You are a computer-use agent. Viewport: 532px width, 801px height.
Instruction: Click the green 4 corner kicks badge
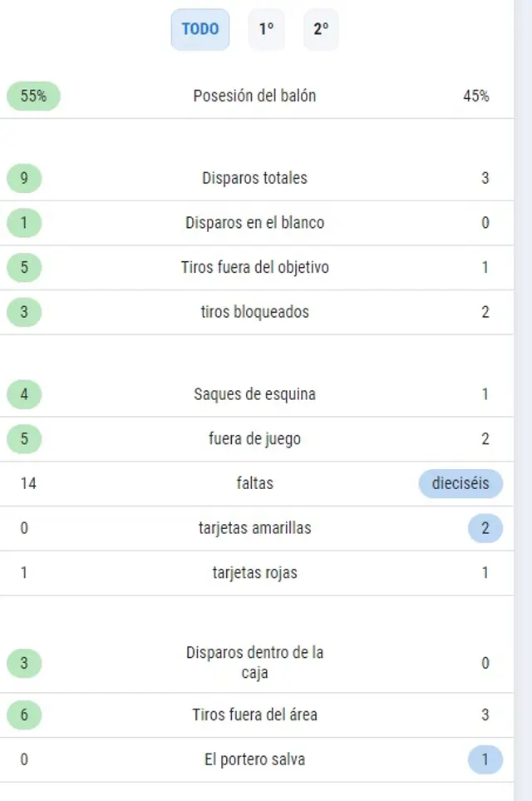pos(23,394)
